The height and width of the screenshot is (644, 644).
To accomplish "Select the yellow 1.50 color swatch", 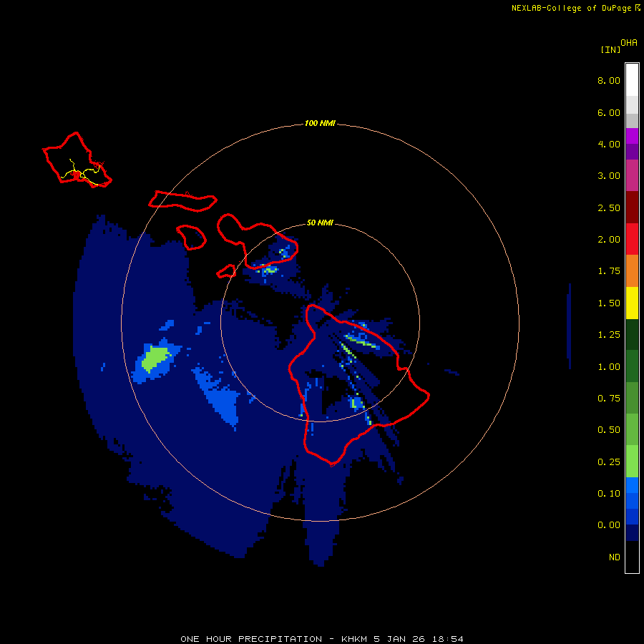I will click(632, 303).
